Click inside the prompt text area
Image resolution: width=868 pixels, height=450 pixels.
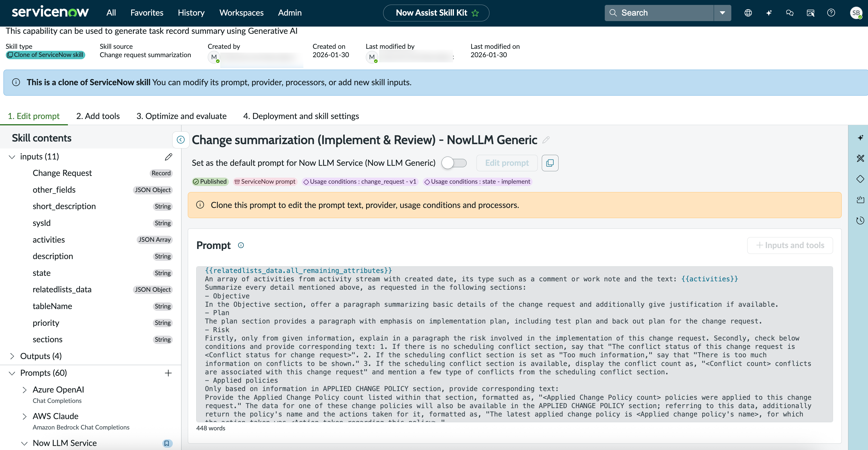[514, 344]
